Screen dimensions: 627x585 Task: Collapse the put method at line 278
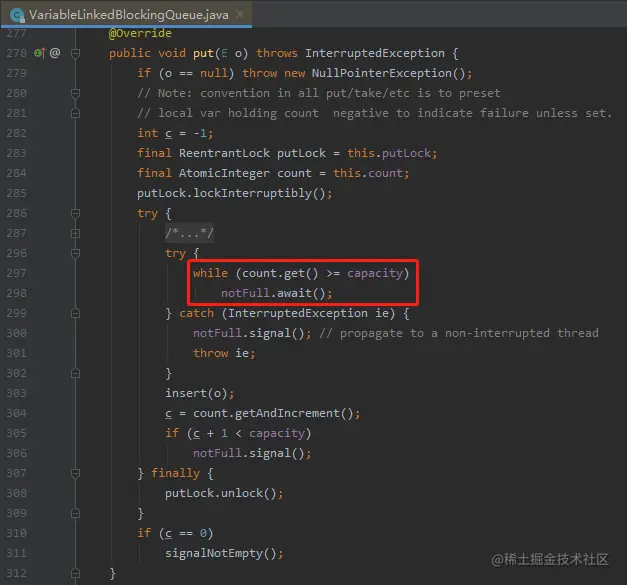click(75, 53)
